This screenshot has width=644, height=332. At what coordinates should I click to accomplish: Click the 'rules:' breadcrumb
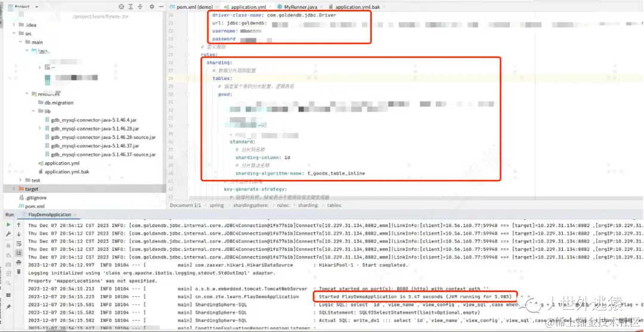[x=283, y=205]
